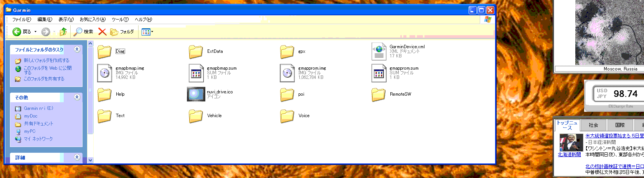Click このフォルダを共有する link

44,79
